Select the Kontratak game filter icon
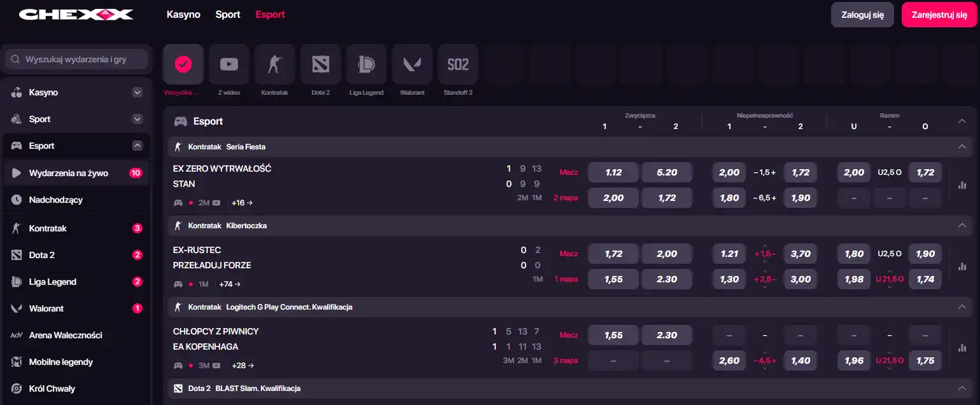The width and height of the screenshot is (980, 405). point(275,64)
